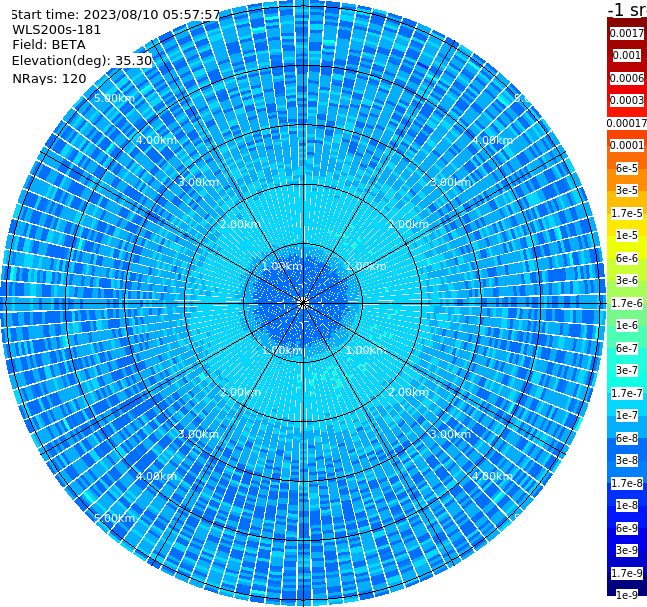647x607 pixels.
Task: Select the 3e-5 colorbar value
Action: point(627,190)
